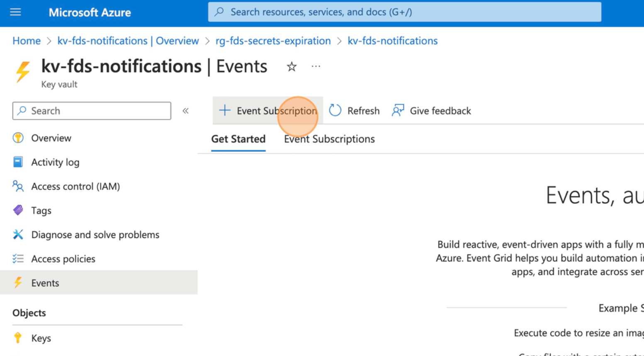The height and width of the screenshot is (356, 644).
Task: Click the circular Refresh arrow icon
Action: click(x=335, y=110)
